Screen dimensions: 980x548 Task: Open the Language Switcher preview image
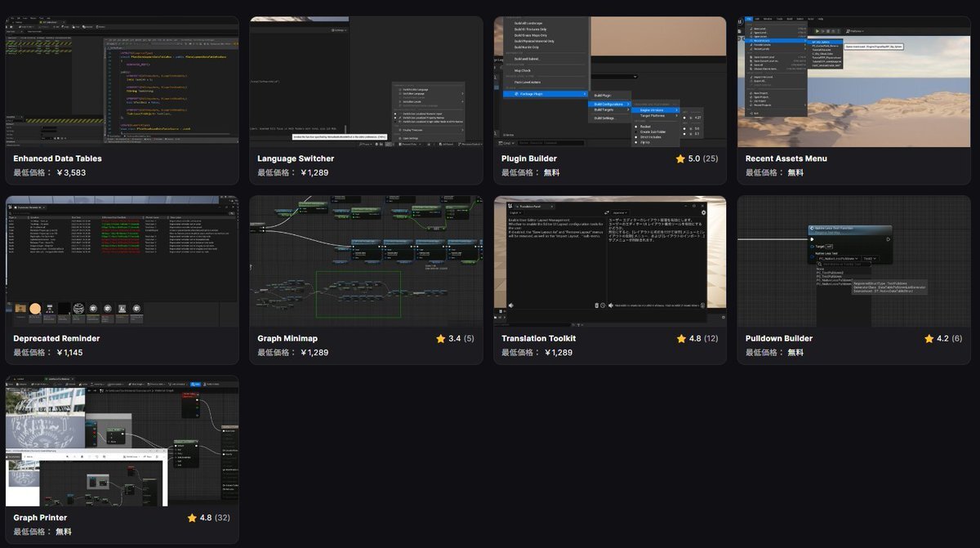[x=366, y=82]
